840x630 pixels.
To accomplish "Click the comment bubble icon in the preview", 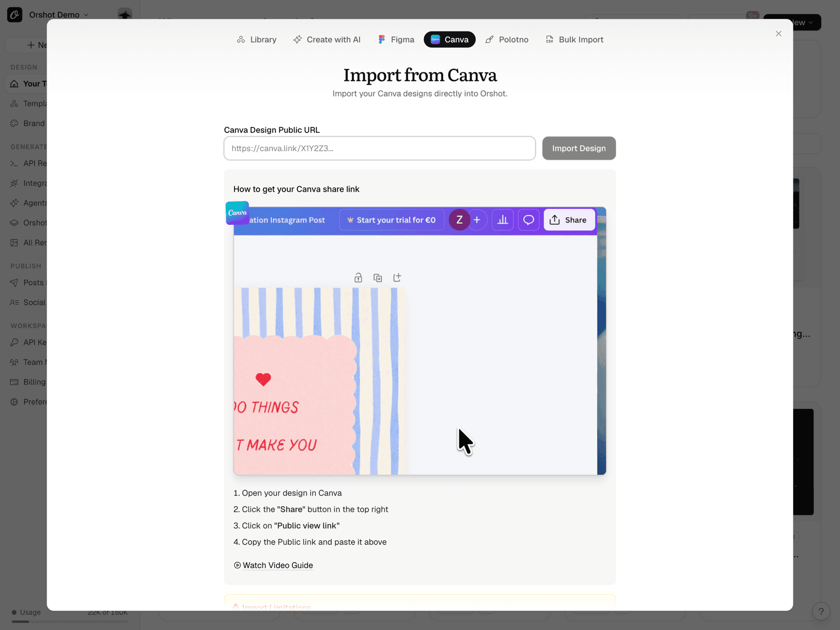I will click(x=529, y=220).
